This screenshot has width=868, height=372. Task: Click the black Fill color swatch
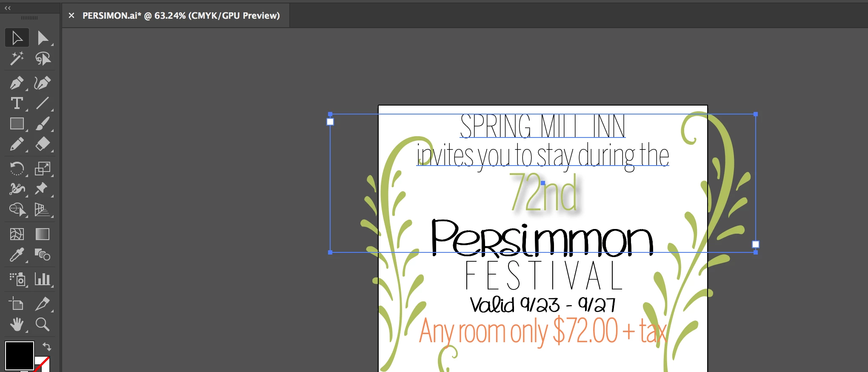[x=19, y=356]
